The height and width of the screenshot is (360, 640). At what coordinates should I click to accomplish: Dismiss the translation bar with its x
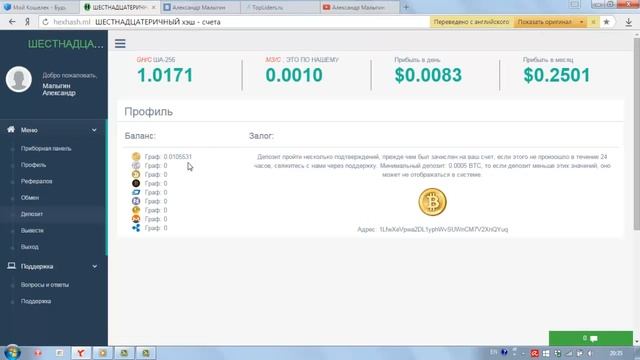(593, 22)
